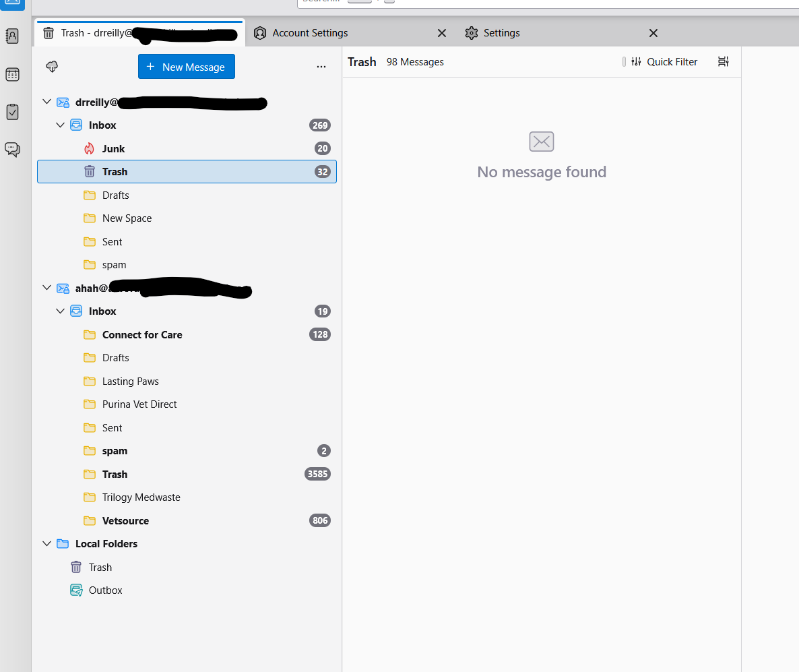
Task: Open the Local Folders Trash
Action: click(187, 568)
